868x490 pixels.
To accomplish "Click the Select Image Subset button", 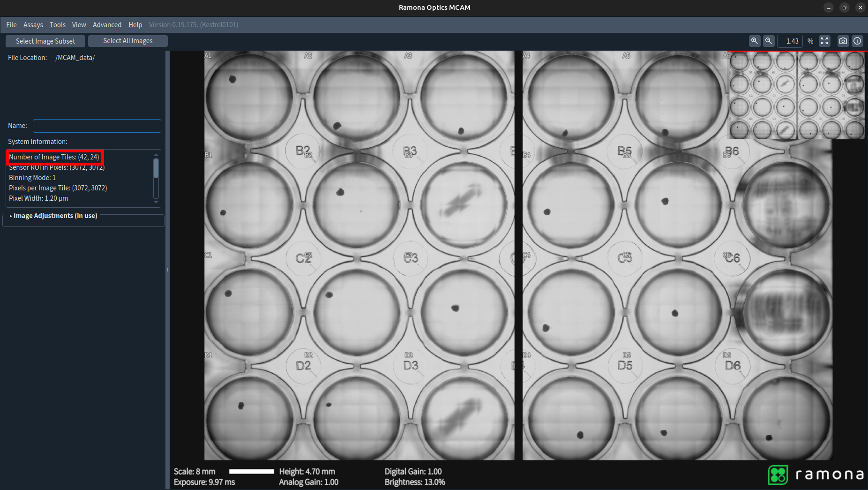I will (45, 41).
